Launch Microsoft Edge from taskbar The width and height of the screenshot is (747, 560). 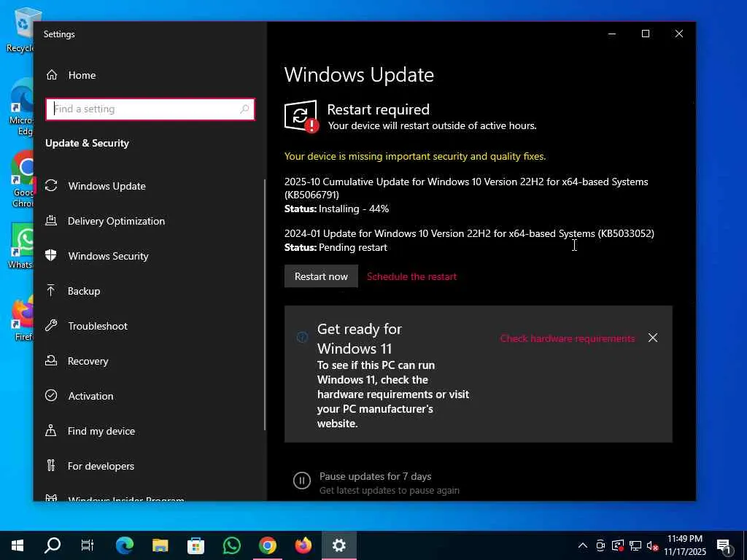tap(125, 545)
